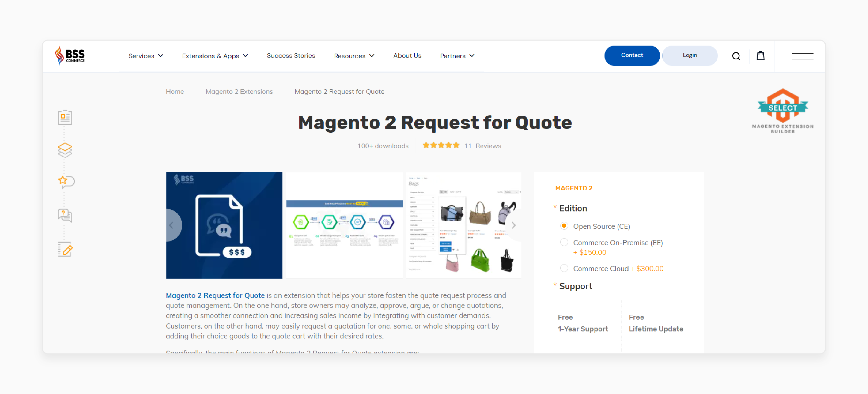The width and height of the screenshot is (868, 394).
Task: Click the Free Lifetime Update text
Action: point(656,323)
